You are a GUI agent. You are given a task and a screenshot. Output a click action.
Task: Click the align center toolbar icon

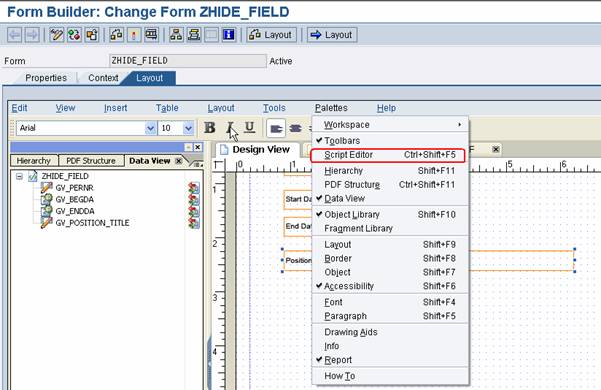pyautogui.click(x=296, y=128)
